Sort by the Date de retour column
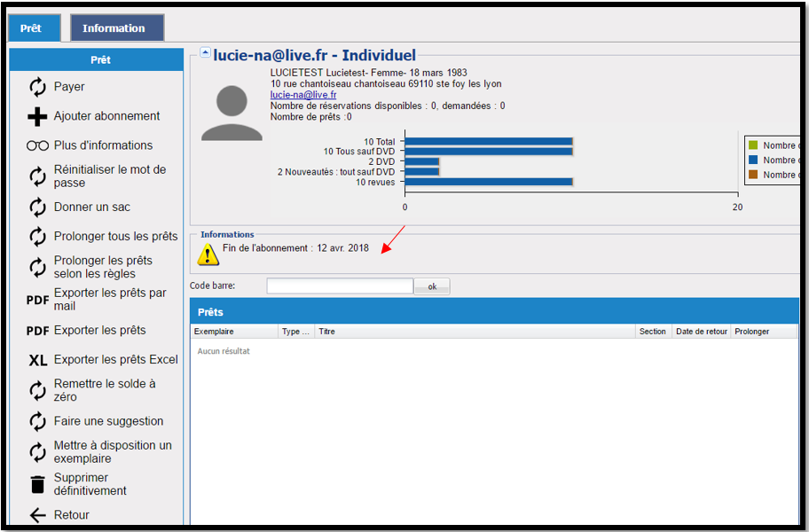This screenshot has width=809, height=532. click(x=701, y=332)
